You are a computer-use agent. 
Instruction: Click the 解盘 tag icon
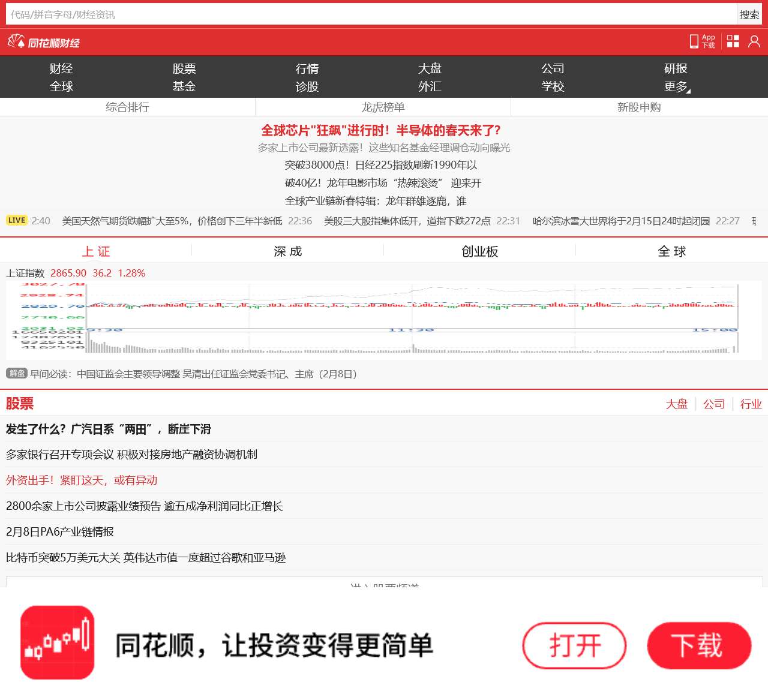click(17, 374)
